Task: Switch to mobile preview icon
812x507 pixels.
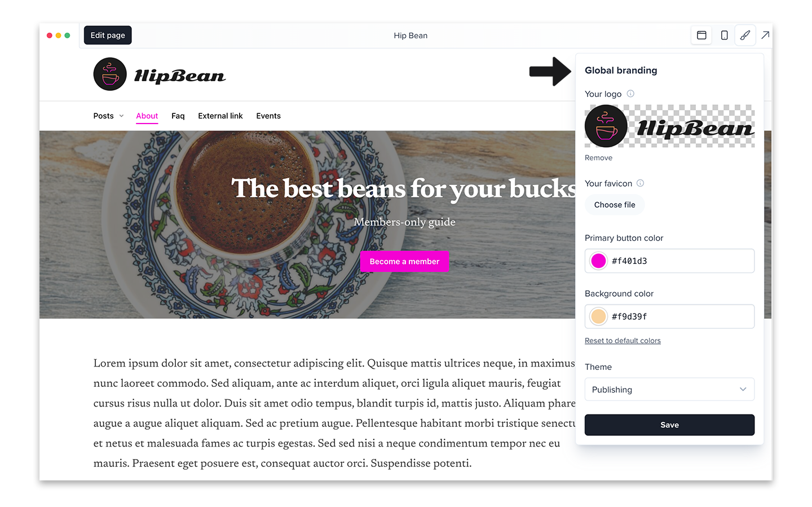Action: [x=724, y=35]
